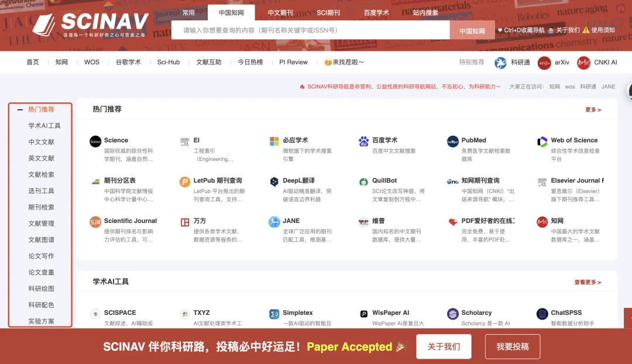Viewport: 632px width, 364px height.
Task: Open the PubMed icon
Action: (452, 142)
